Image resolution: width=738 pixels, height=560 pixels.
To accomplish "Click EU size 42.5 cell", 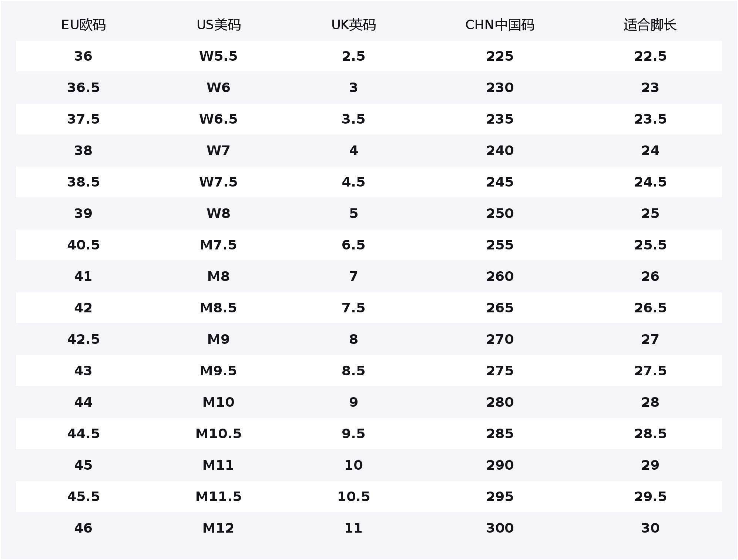I will pos(83,339).
